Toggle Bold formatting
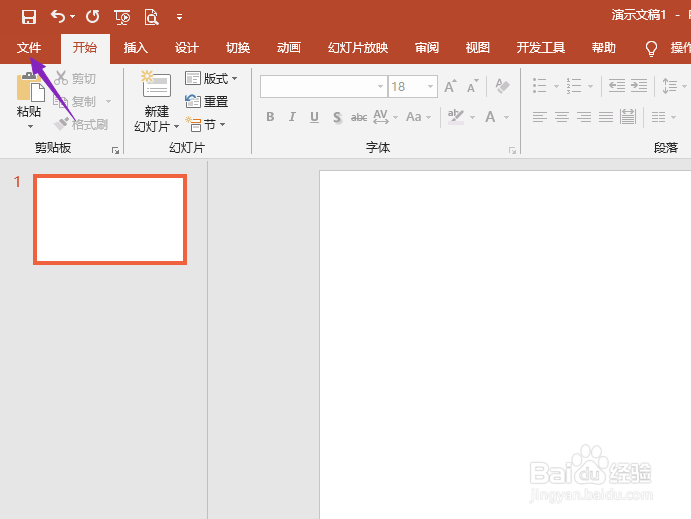This screenshot has width=691, height=519. [x=270, y=117]
